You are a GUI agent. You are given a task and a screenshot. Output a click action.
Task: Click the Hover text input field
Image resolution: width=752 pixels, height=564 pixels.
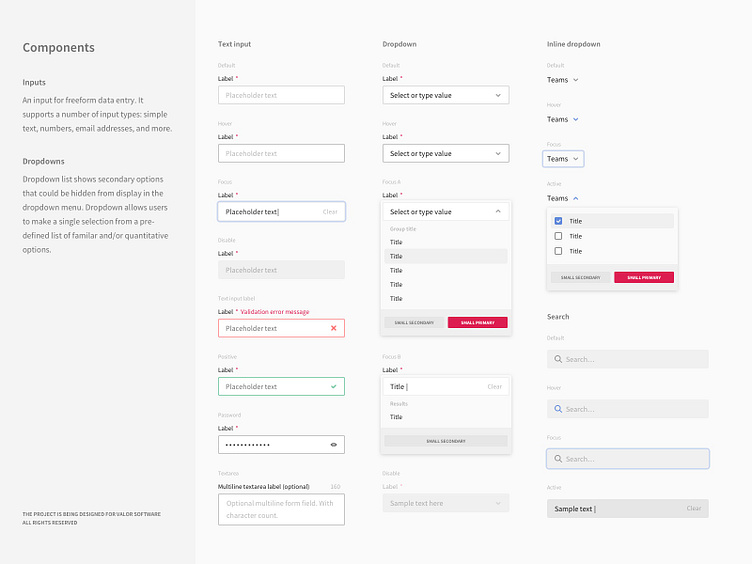click(281, 153)
